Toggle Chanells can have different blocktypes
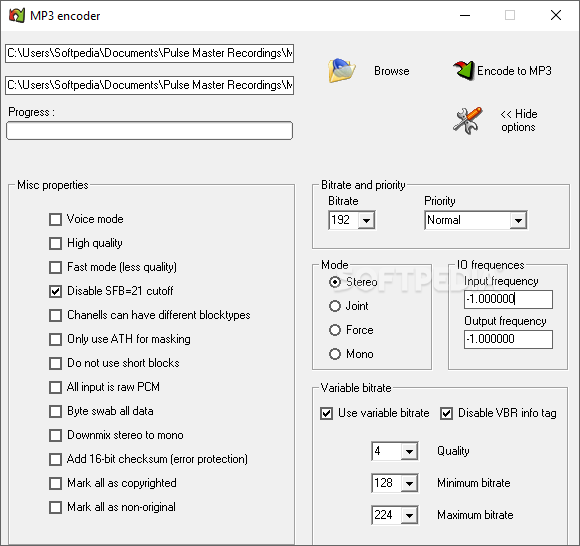580x546 pixels. point(55,316)
